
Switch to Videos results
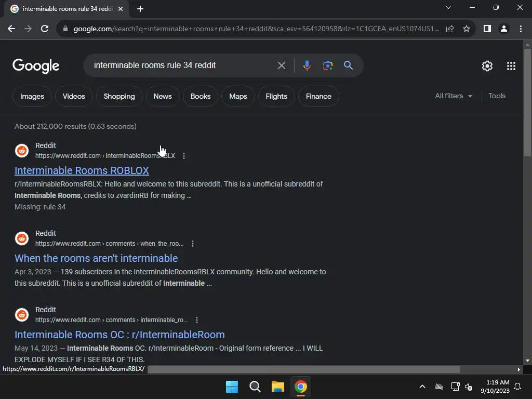pyautogui.click(x=74, y=96)
